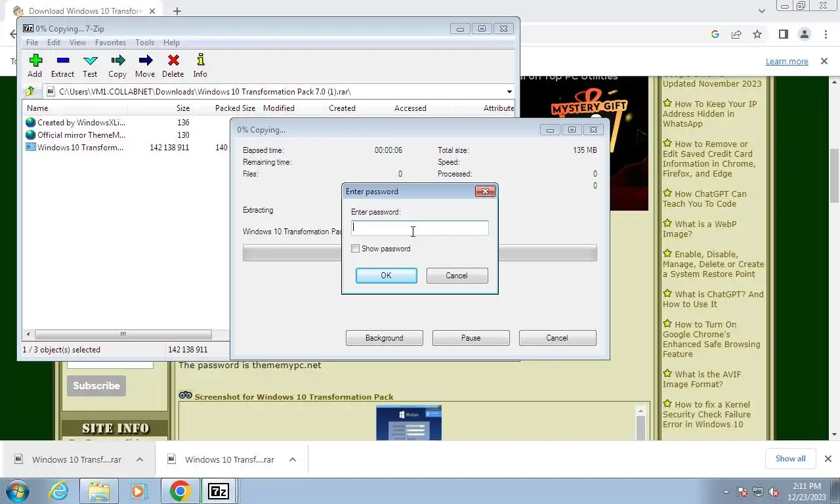Screen dimensions: 840x504
Task: Click the Chrome profile avatar icon
Action: [804, 35]
